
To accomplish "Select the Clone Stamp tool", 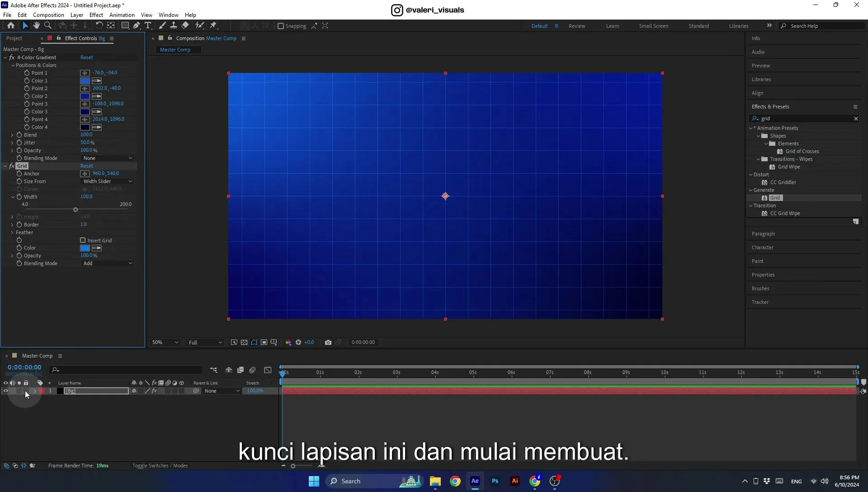I will (x=174, y=26).
